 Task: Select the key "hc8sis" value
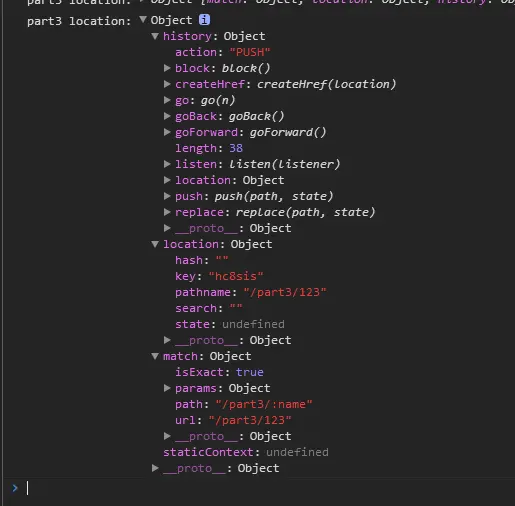coord(236,276)
